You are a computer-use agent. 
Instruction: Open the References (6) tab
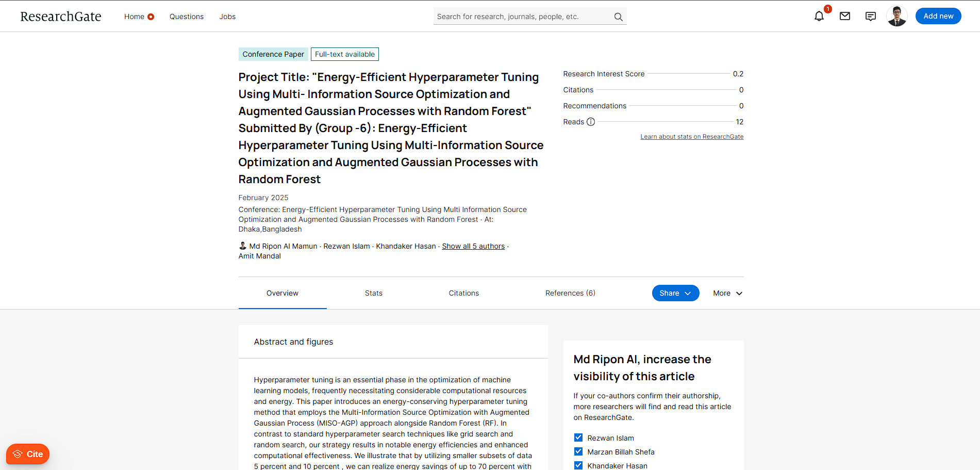click(x=570, y=293)
